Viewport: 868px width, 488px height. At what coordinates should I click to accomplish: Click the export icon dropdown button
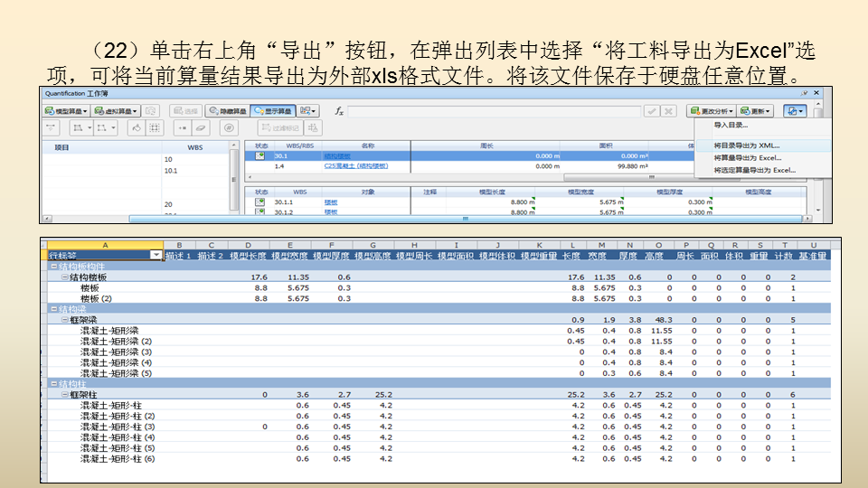point(795,111)
